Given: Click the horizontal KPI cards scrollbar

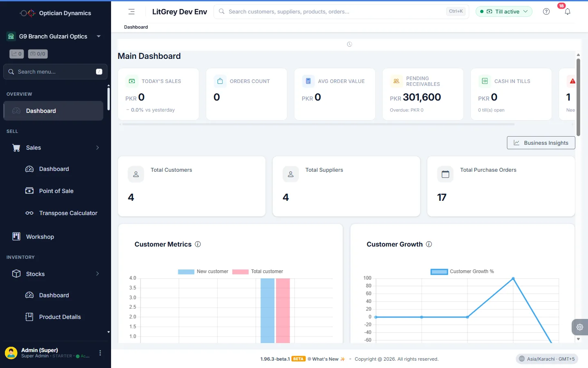Looking at the screenshot, I should coord(318,124).
